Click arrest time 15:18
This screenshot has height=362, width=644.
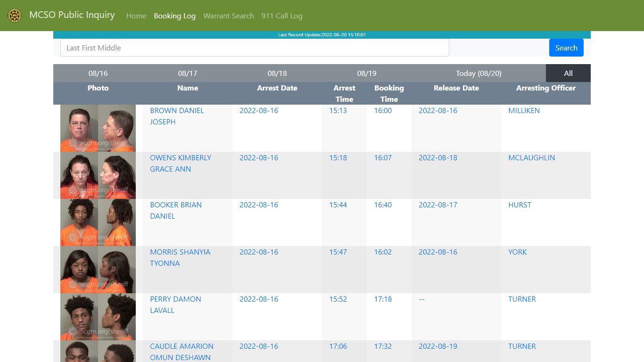[338, 157]
